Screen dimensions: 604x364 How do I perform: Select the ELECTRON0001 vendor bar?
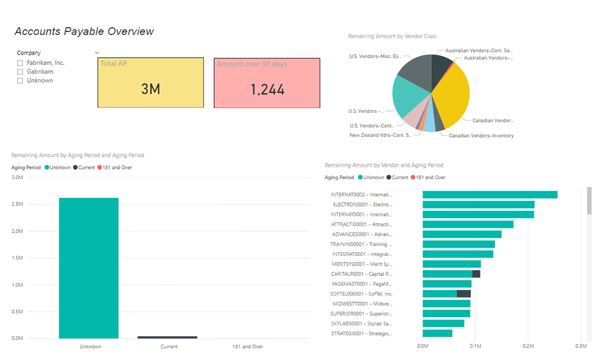click(478, 205)
